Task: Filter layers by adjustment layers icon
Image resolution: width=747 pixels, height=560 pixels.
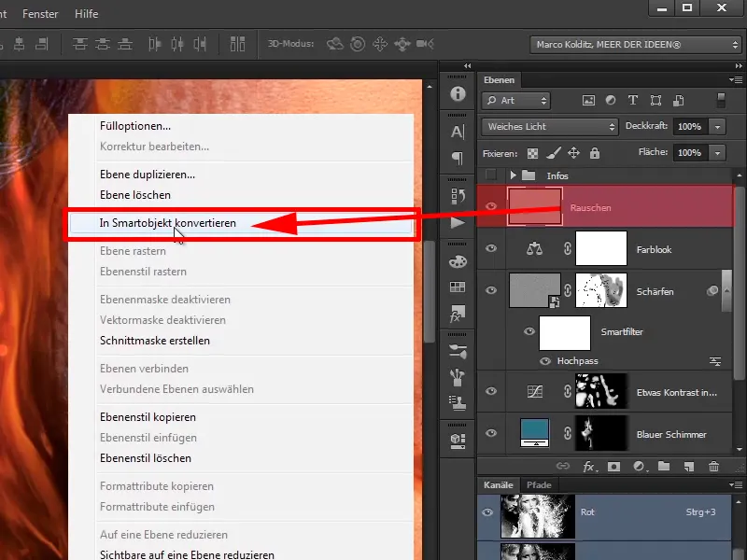Action: pos(611,101)
